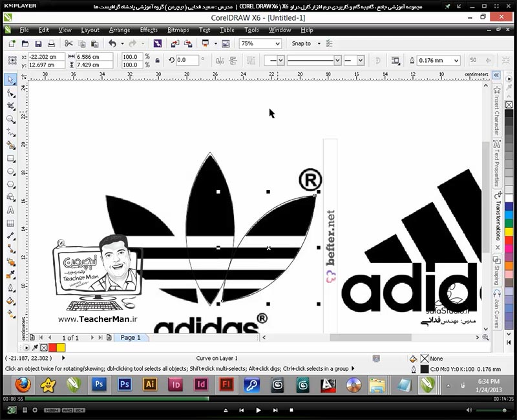Click the Mirror horizontally icon

tap(220, 60)
